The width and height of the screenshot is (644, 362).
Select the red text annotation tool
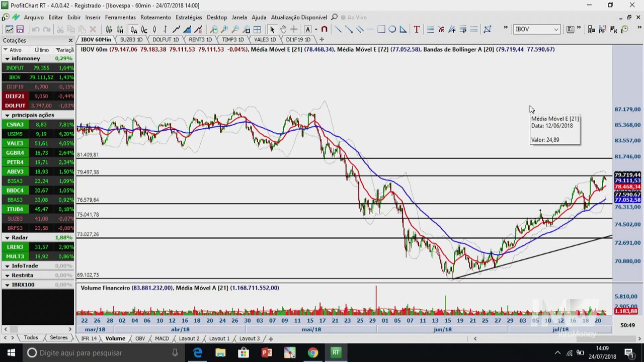pyautogui.click(x=417, y=29)
